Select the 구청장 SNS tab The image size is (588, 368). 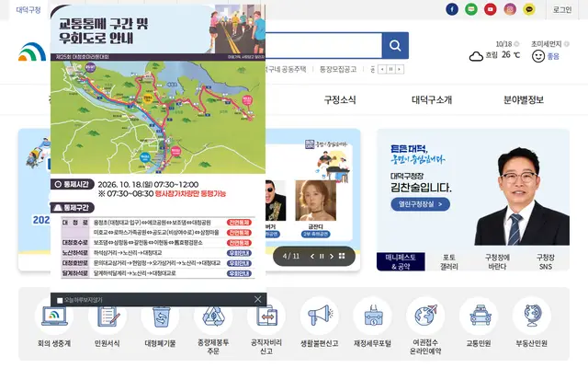(545, 261)
